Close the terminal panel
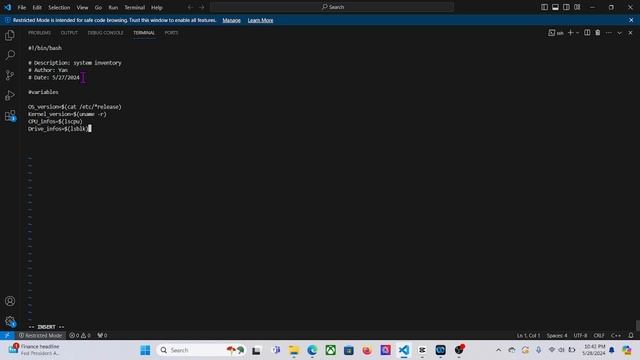The height and width of the screenshot is (360, 640). (x=630, y=33)
